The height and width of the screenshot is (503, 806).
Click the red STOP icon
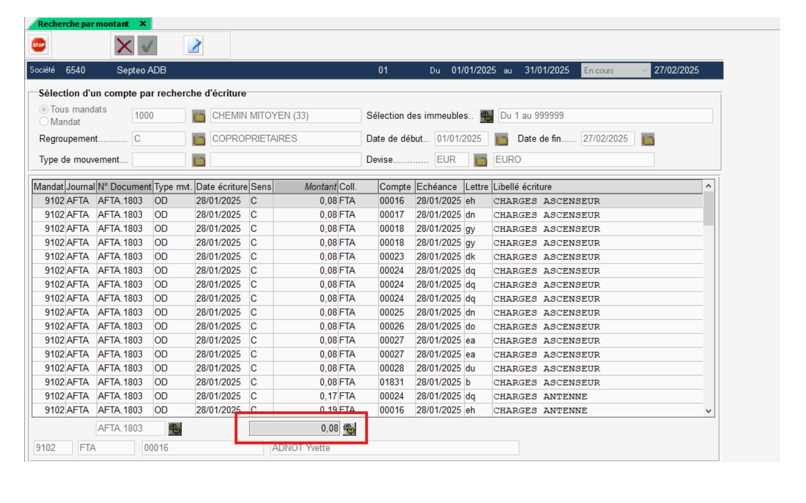click(x=39, y=45)
